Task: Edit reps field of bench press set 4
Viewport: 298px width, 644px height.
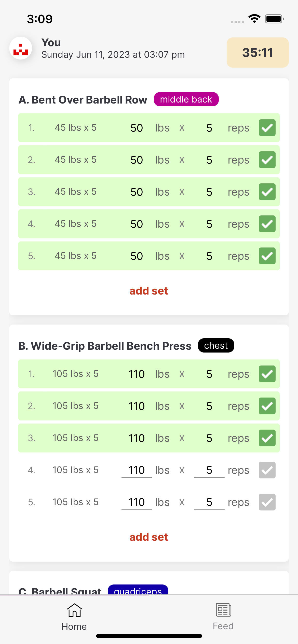Action: 209,470
